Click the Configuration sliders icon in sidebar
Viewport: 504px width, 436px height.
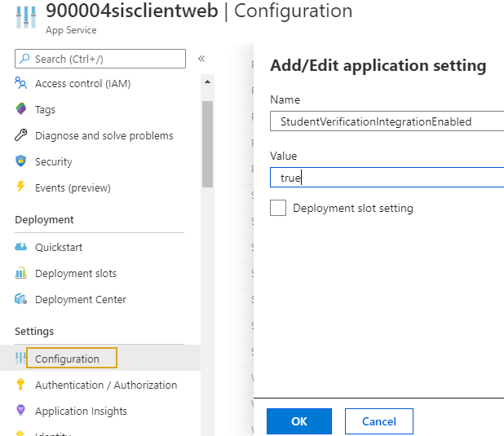tap(20, 359)
